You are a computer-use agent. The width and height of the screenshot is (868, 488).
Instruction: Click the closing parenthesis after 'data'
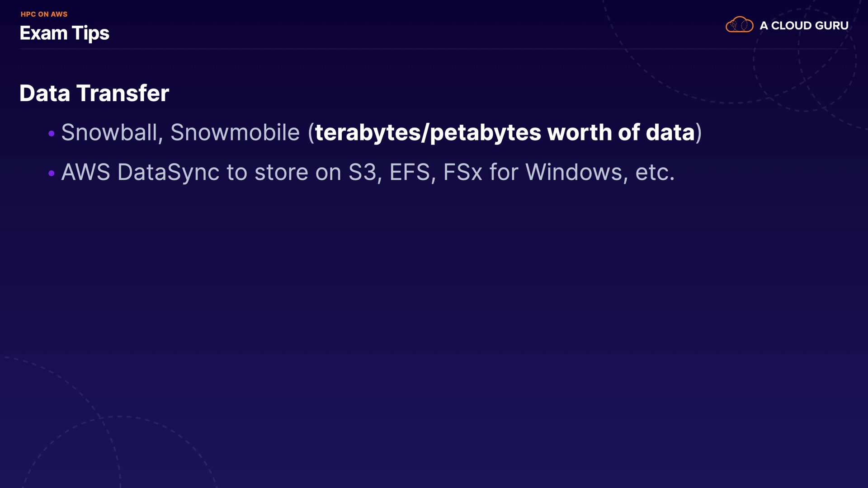698,132
